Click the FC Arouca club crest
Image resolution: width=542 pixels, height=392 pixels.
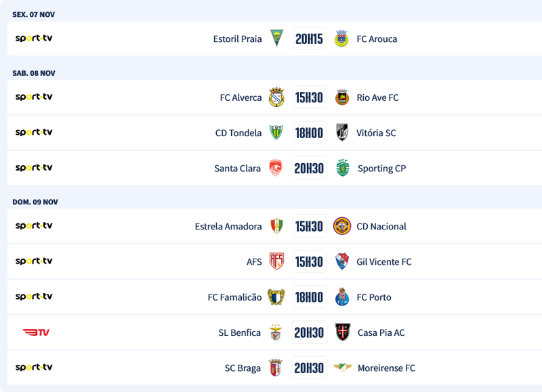coord(341,39)
